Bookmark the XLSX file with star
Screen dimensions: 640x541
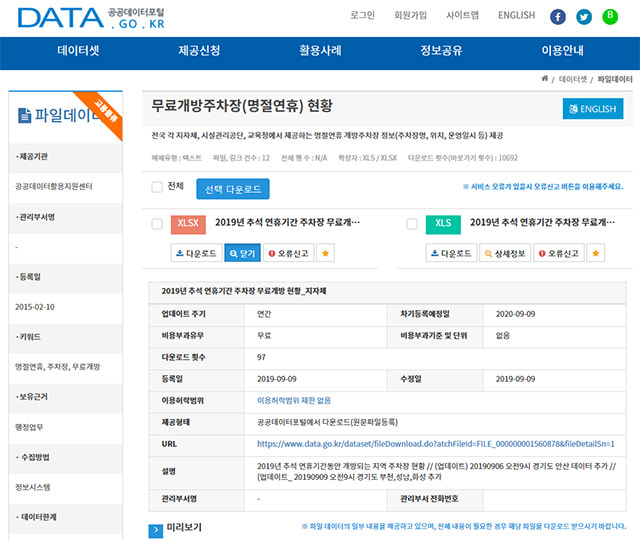326,254
